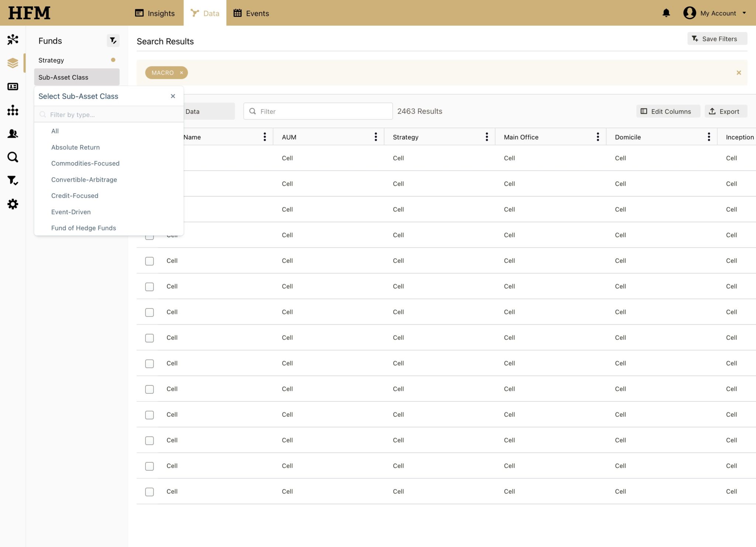Viewport: 756px width, 547px height.
Task: Open the hierarchy network sidebar icon
Action: coord(13,110)
